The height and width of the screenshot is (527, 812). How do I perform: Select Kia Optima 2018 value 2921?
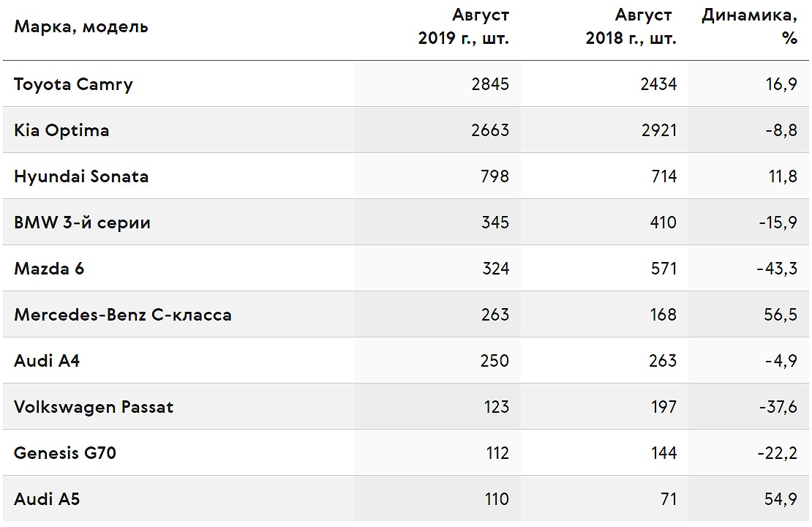pos(658,130)
